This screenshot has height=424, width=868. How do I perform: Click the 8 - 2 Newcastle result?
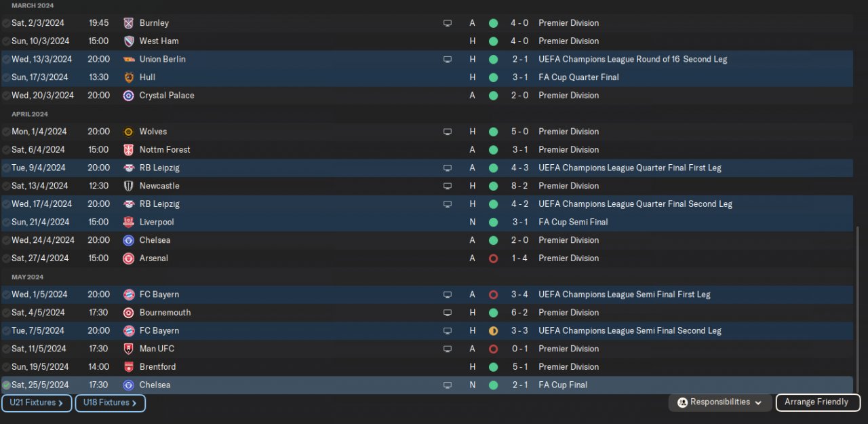click(x=519, y=186)
